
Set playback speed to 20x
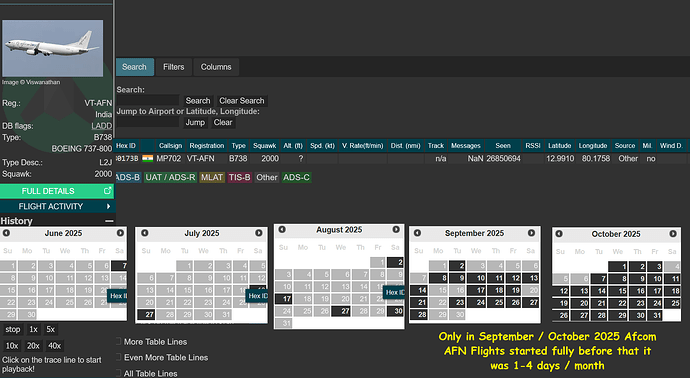pos(33,345)
